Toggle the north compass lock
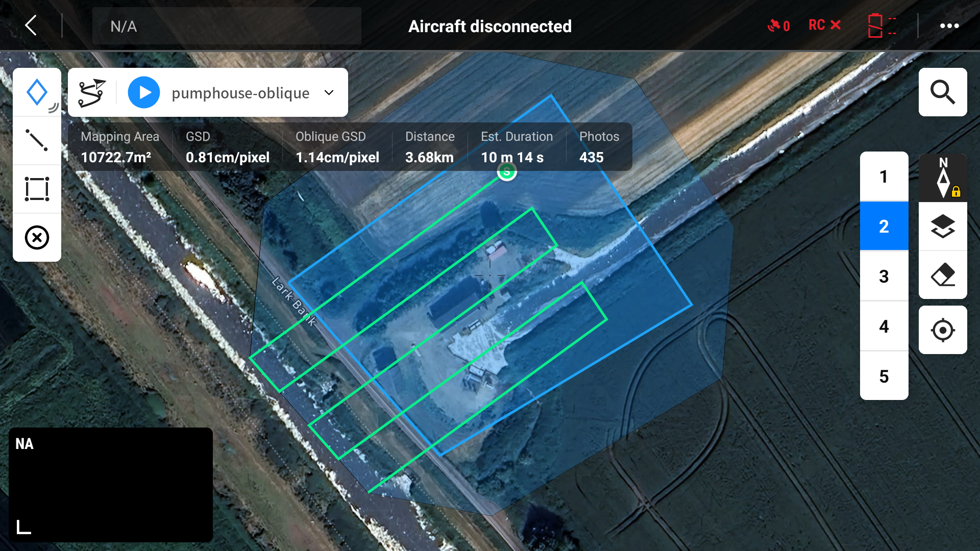 [943, 178]
